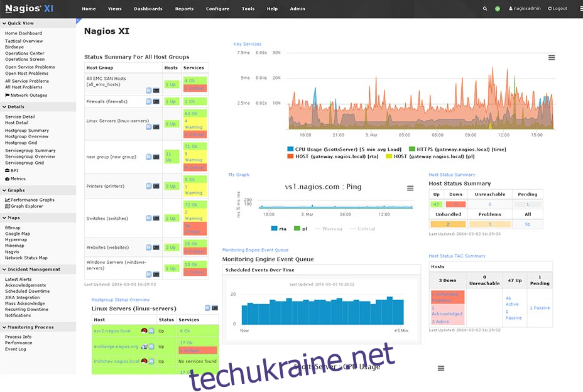The height and width of the screenshot is (392, 583).
Task: Open the CPU Usage chart hamburger menu
Action: (441, 368)
